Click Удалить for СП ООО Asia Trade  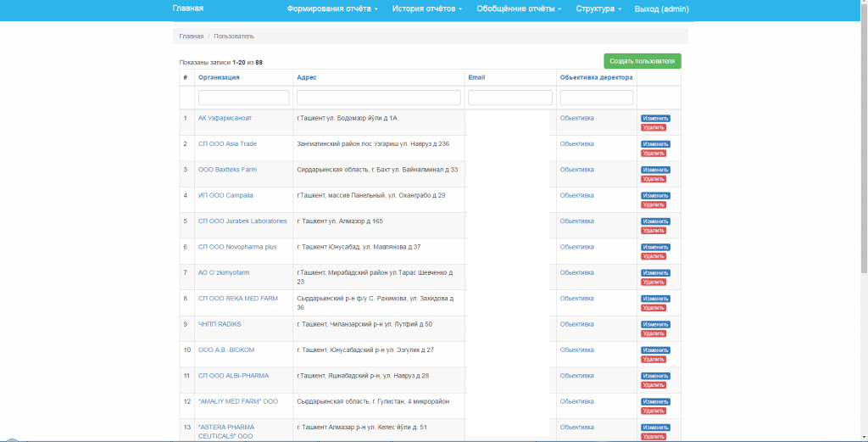point(654,154)
